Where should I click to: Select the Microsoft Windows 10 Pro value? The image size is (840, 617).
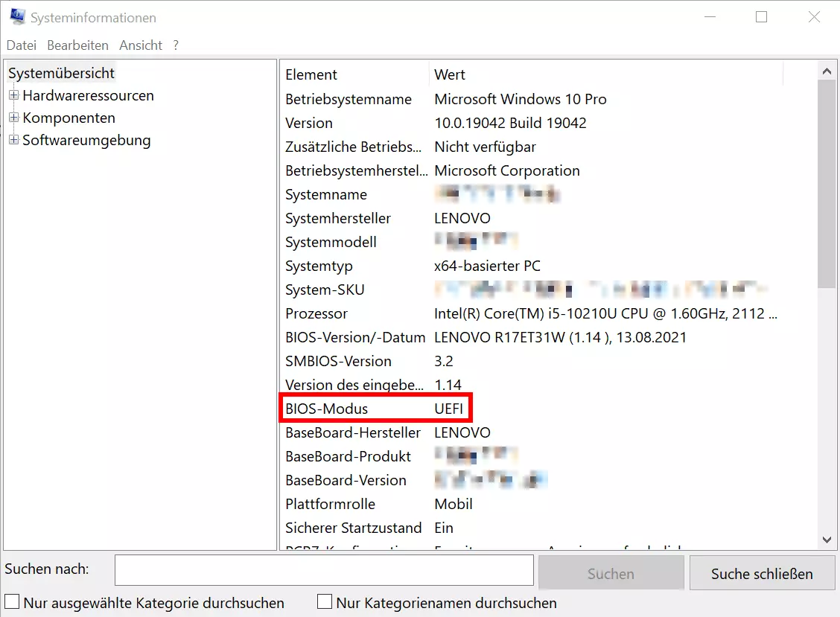click(521, 99)
